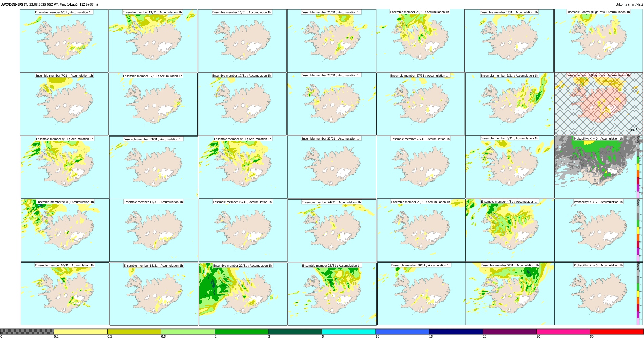Click the 'Úrkoma (mm/klst)' unit label

pyautogui.click(x=629, y=4)
